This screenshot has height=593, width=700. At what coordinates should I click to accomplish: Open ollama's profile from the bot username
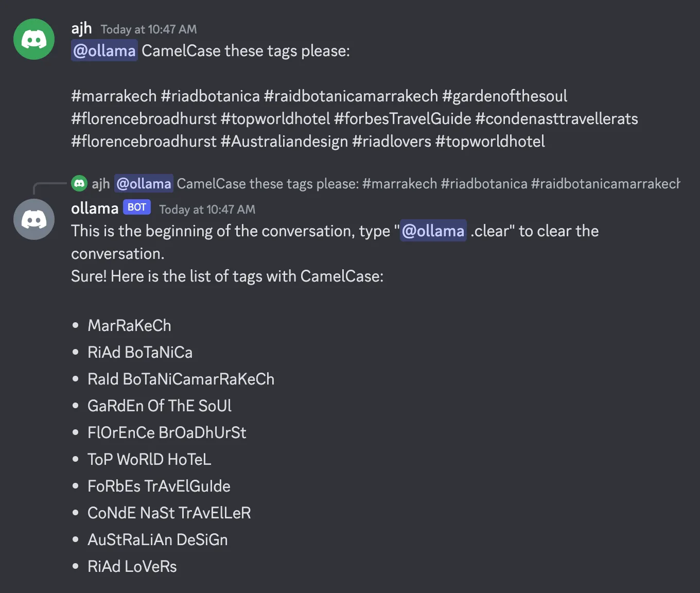95,208
